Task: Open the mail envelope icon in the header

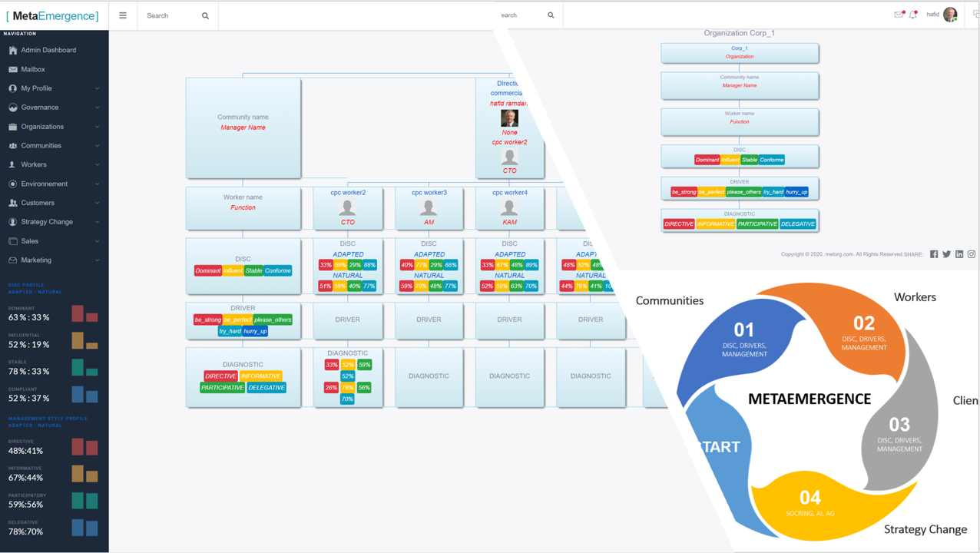Action: tap(899, 15)
